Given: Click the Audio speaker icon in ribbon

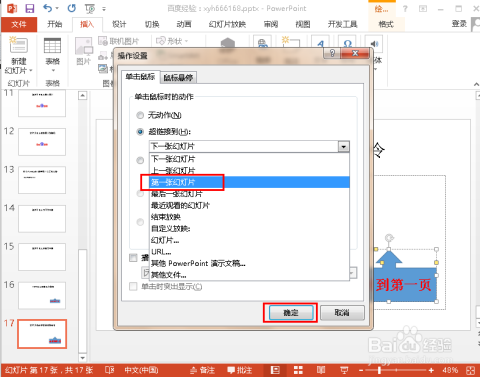Looking at the screenshot, I should coord(374,44).
